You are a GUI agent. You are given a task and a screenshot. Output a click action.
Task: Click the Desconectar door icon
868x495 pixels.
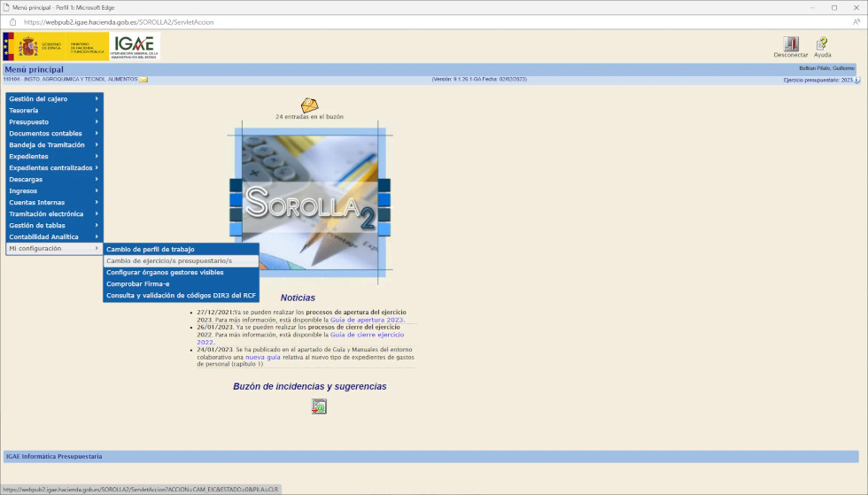click(791, 43)
